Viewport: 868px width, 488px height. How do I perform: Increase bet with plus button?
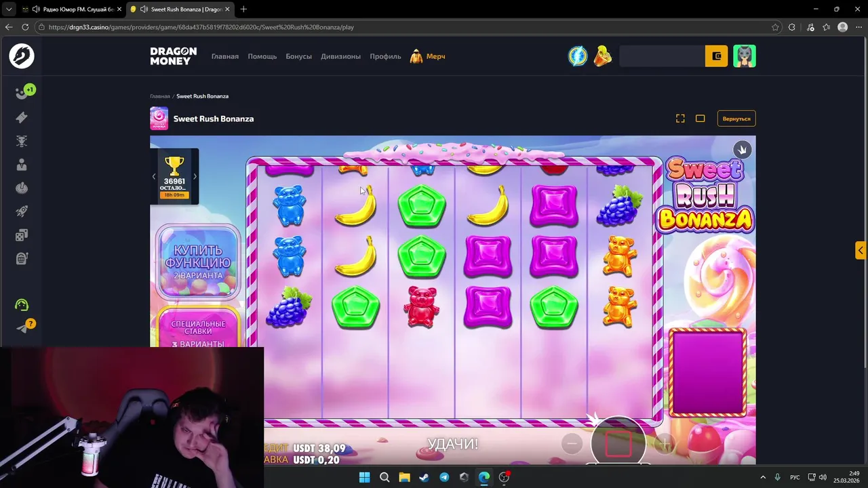click(665, 444)
